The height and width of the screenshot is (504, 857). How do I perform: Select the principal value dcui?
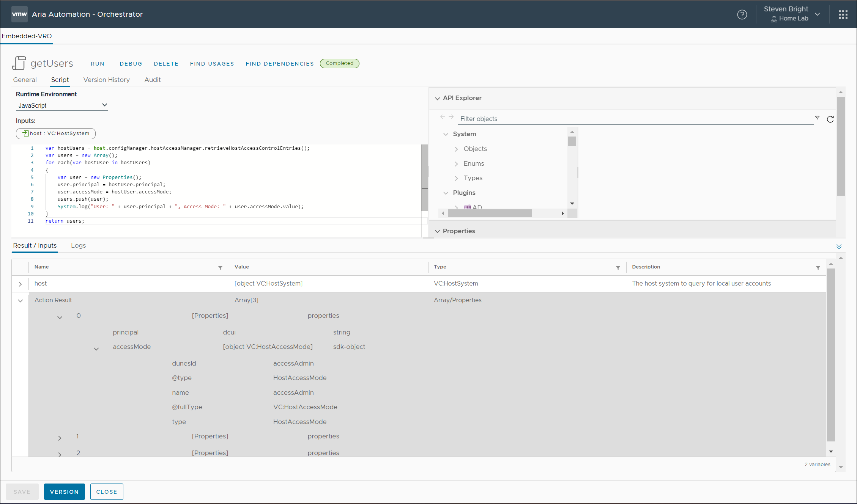click(x=229, y=332)
